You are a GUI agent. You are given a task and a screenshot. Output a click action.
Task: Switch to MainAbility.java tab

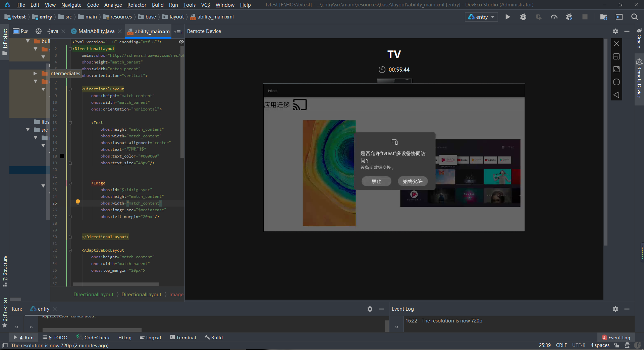[96, 31]
